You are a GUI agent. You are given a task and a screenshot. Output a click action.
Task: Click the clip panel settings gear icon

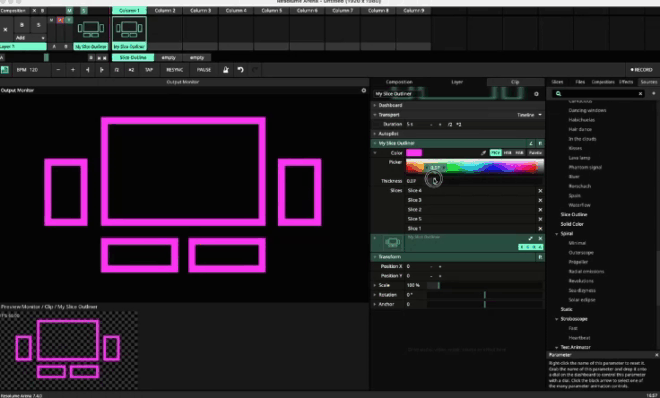(x=536, y=94)
